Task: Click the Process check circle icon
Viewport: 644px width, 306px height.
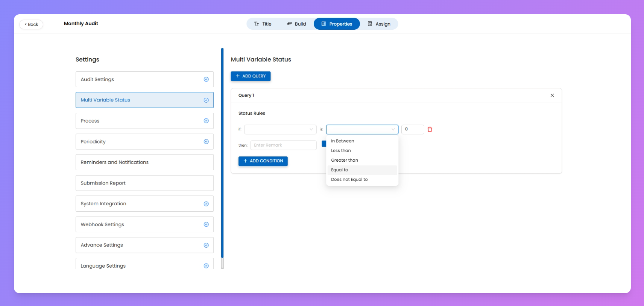Action: [206, 121]
